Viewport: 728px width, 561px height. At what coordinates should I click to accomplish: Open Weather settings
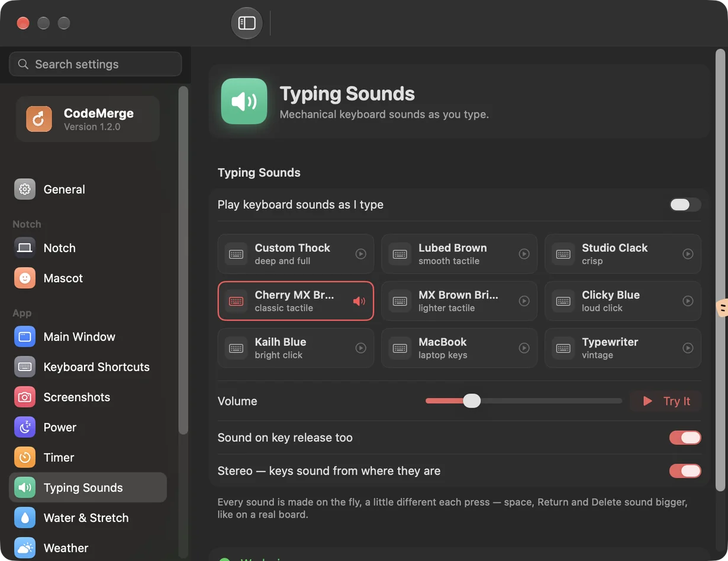[88, 548]
